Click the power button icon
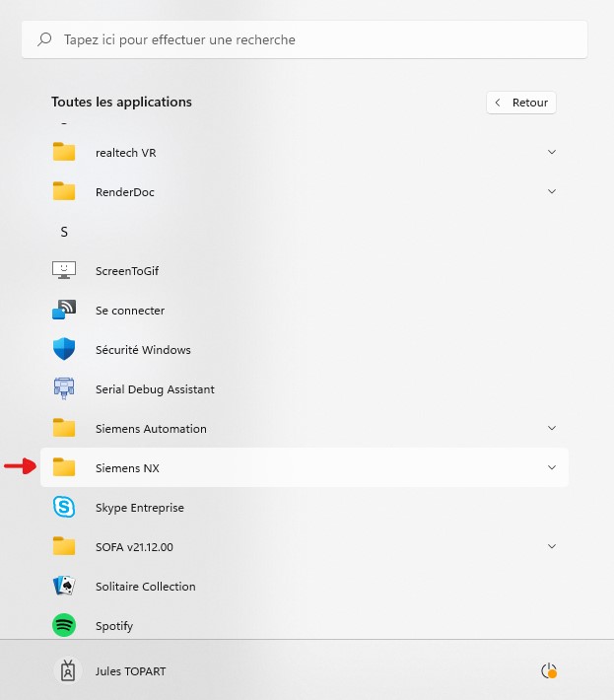Image resolution: width=614 pixels, height=700 pixels. tap(548, 670)
